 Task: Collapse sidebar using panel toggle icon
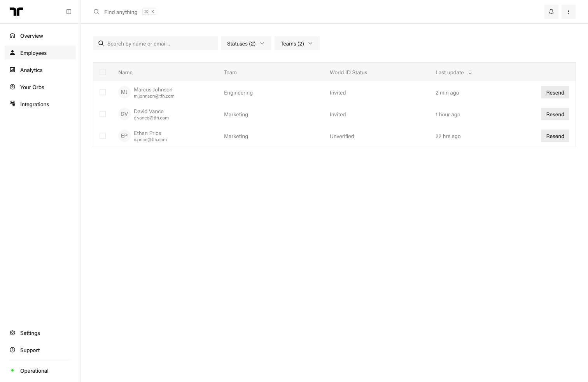coord(69,12)
